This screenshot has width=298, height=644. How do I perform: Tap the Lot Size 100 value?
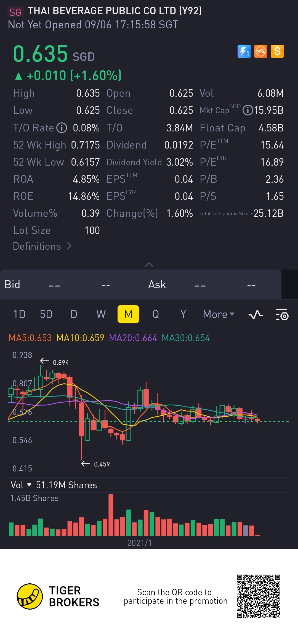pyautogui.click(x=92, y=230)
